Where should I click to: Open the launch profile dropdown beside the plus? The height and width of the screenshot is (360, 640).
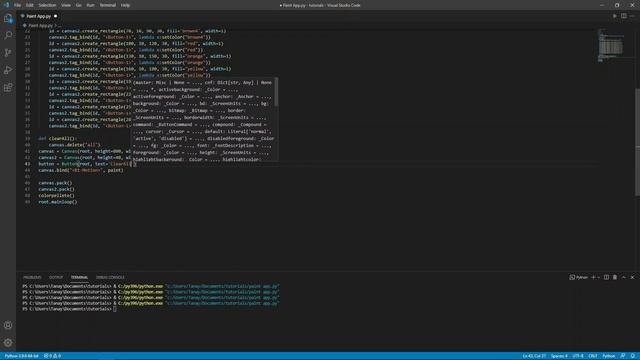(x=598, y=278)
